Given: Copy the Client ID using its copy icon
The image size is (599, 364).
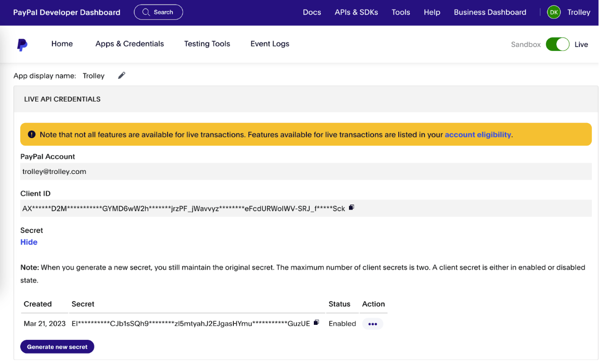Looking at the screenshot, I should pyautogui.click(x=351, y=207).
